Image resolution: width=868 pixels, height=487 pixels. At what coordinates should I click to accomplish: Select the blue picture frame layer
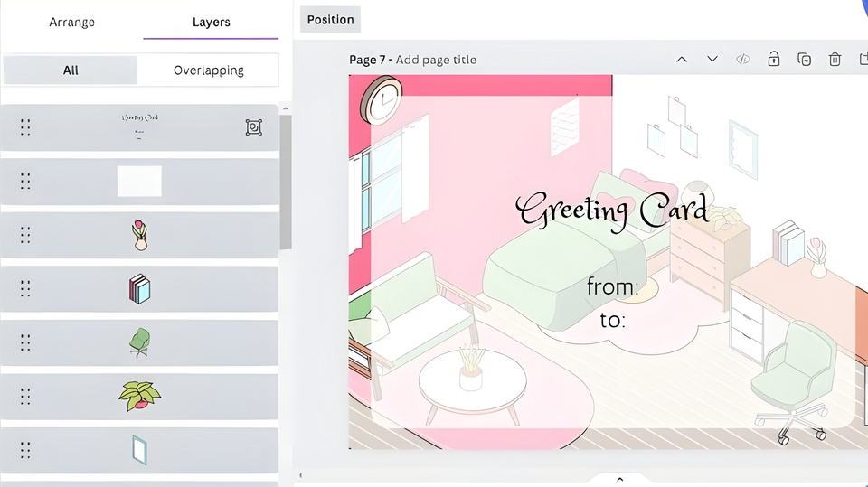(139, 450)
